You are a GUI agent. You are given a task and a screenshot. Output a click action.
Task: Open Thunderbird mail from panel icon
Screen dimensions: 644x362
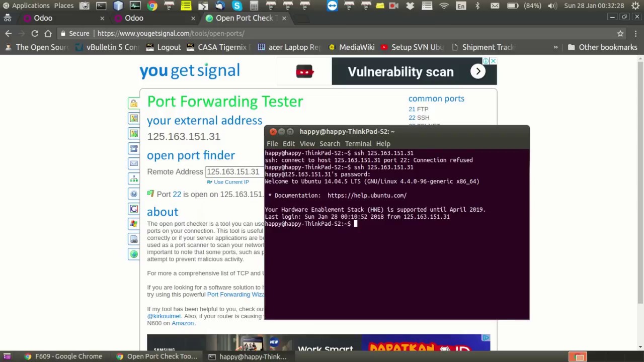pos(220,6)
